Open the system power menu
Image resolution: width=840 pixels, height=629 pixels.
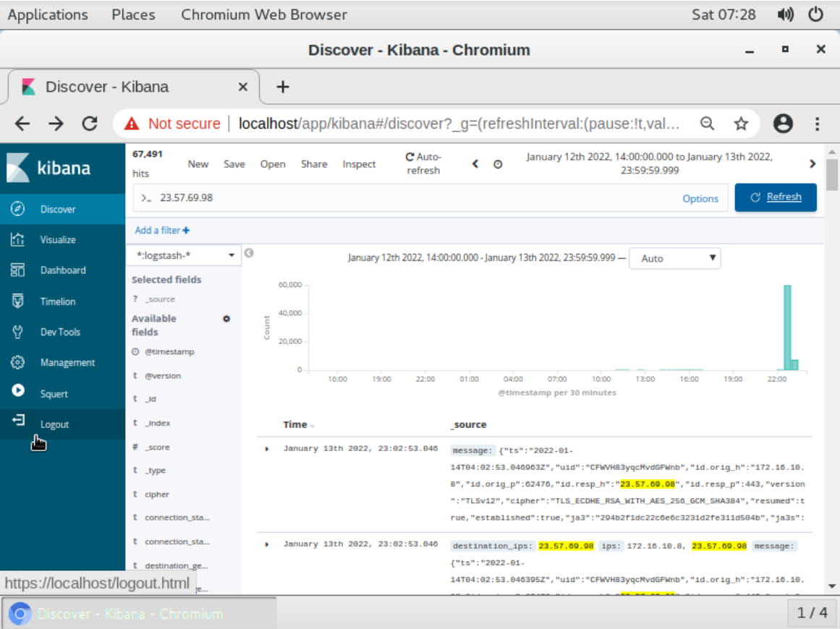(x=816, y=14)
